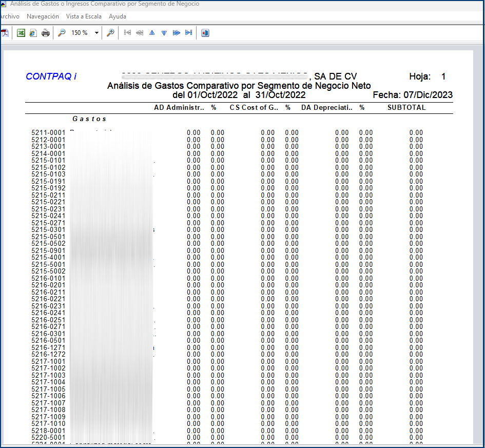This screenshot has height=448, width=485.
Task: Click the DA Depreciati.. amount in row 5215-0501
Action: click(x=342, y=237)
